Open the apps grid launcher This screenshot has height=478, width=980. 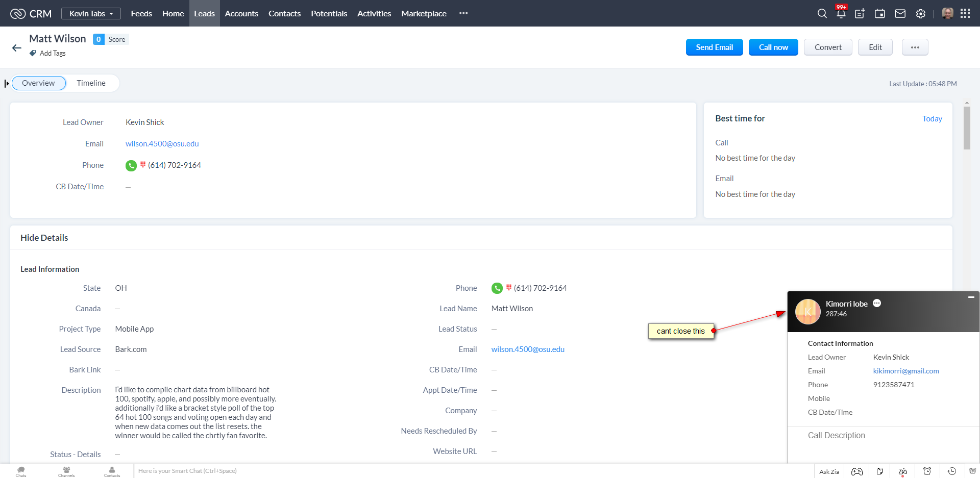click(965, 14)
